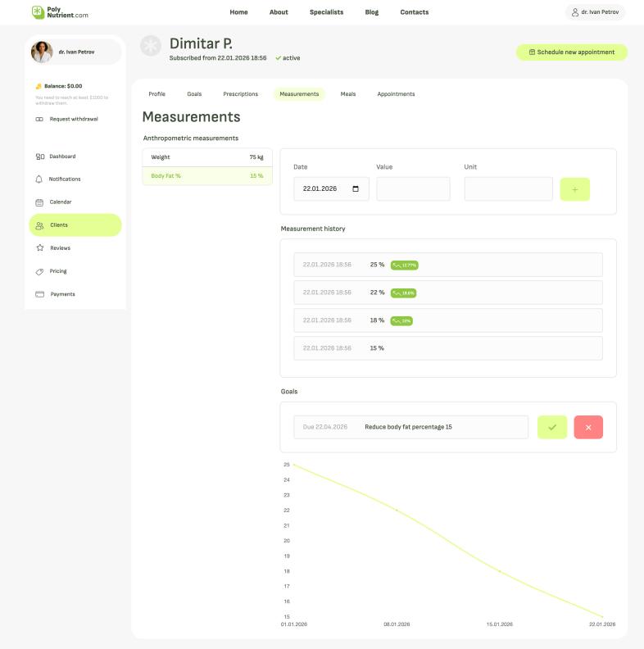Image resolution: width=644 pixels, height=649 pixels.
Task: Open the Contacts menu item
Action: point(415,12)
